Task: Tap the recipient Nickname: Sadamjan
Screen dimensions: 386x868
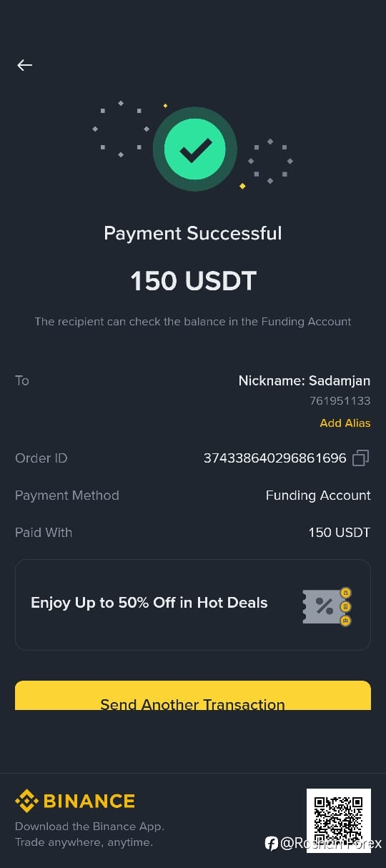Action: pyautogui.click(x=305, y=381)
